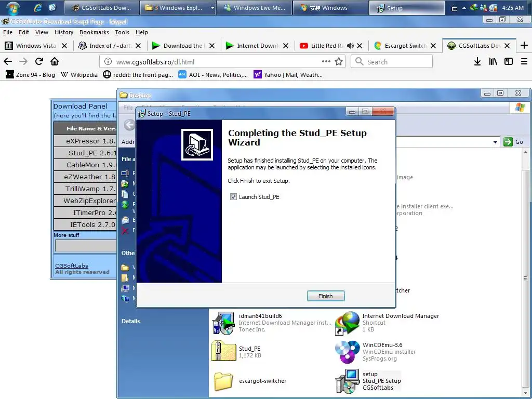The height and width of the screenshot is (399, 532).
Task: Open the Bookmarks menu
Action: (x=94, y=32)
